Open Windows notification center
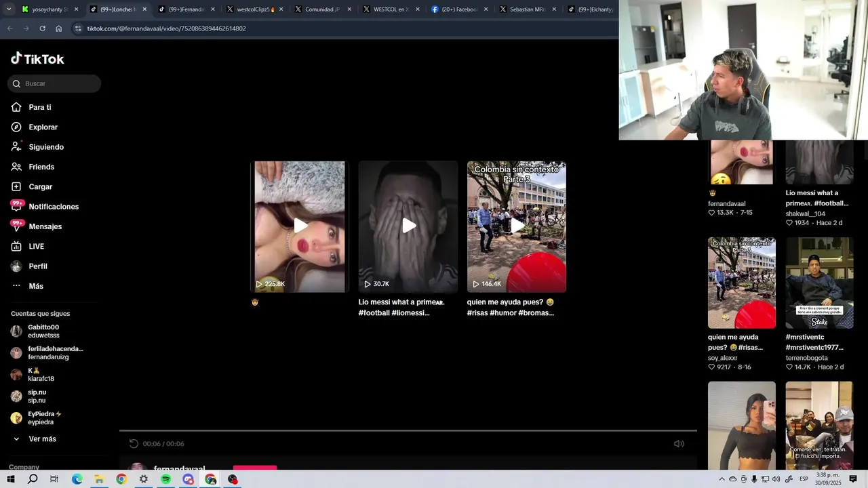This screenshot has width=868, height=488. pos(853,479)
